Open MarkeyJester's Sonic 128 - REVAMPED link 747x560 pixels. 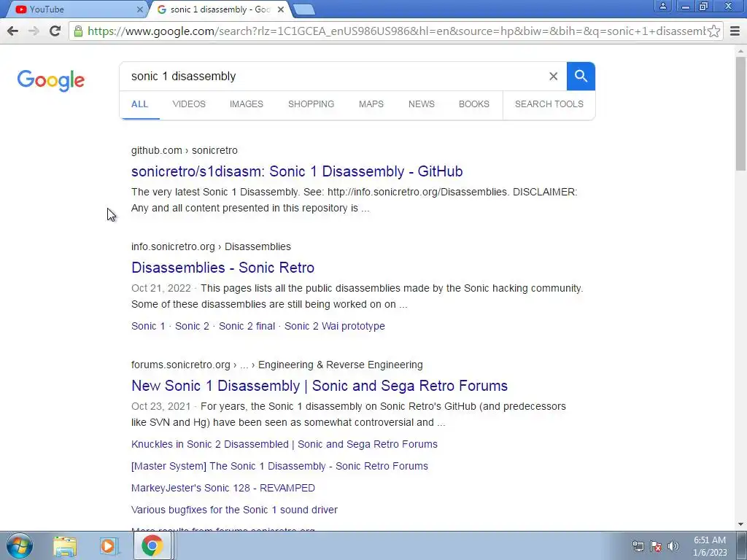click(223, 488)
